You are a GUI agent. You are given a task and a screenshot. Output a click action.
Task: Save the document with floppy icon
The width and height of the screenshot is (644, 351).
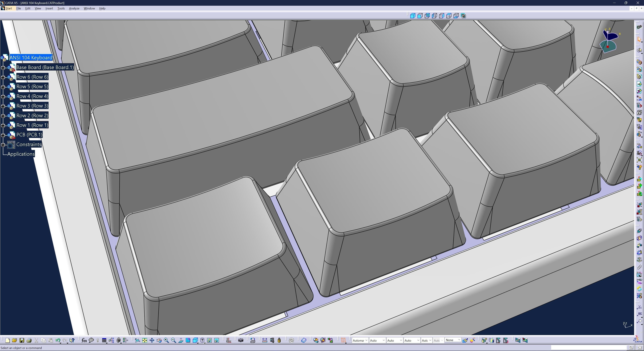point(22,340)
